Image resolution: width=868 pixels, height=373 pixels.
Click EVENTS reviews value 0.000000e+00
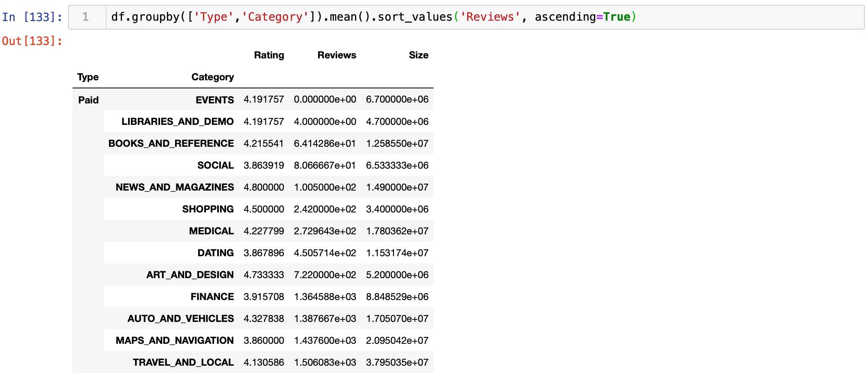click(325, 100)
